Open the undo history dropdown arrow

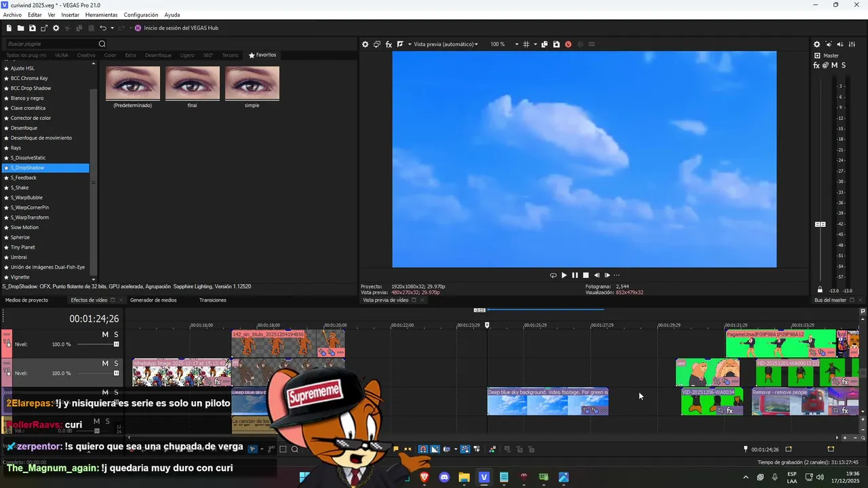pos(112,28)
